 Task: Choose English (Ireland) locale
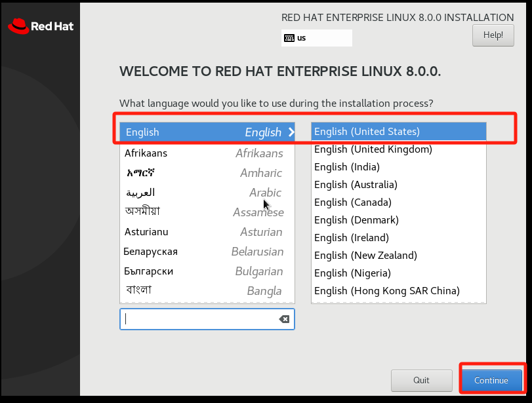(x=399, y=238)
